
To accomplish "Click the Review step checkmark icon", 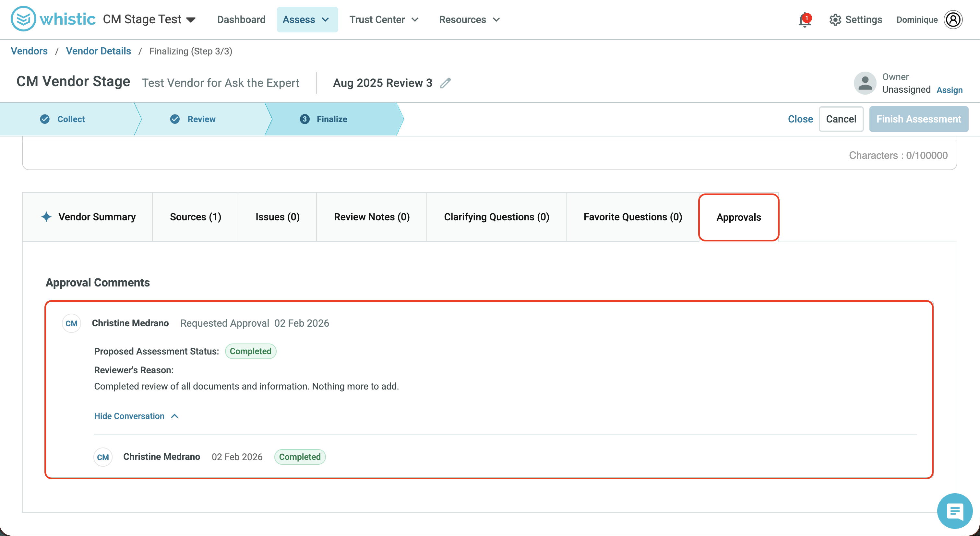I will pyautogui.click(x=175, y=119).
